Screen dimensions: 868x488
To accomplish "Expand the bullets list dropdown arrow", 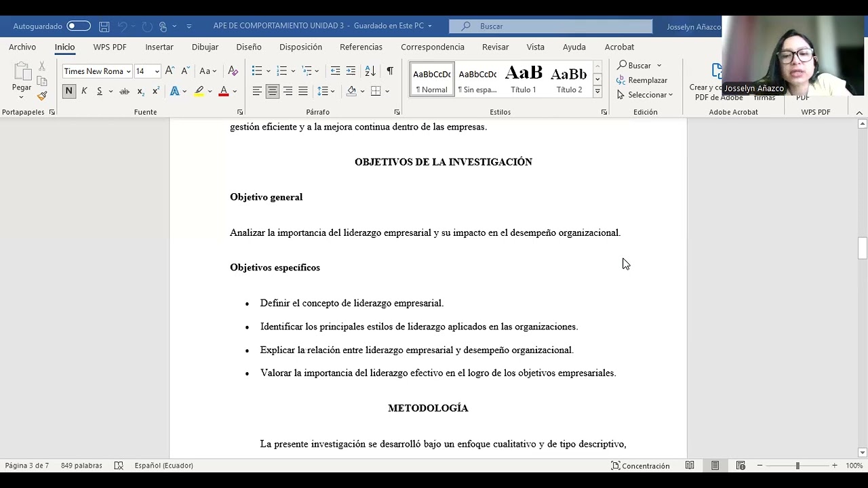I will [269, 71].
